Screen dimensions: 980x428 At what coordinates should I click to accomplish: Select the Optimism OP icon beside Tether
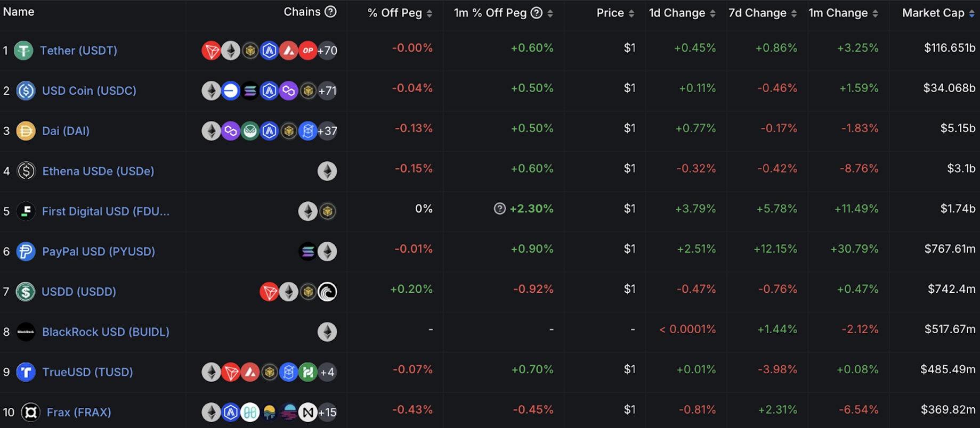(308, 50)
